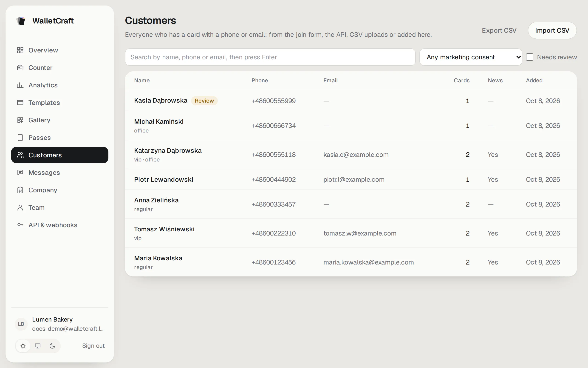Image resolution: width=588 pixels, height=368 pixels.
Task: Open the Passes page
Action: tap(59, 138)
